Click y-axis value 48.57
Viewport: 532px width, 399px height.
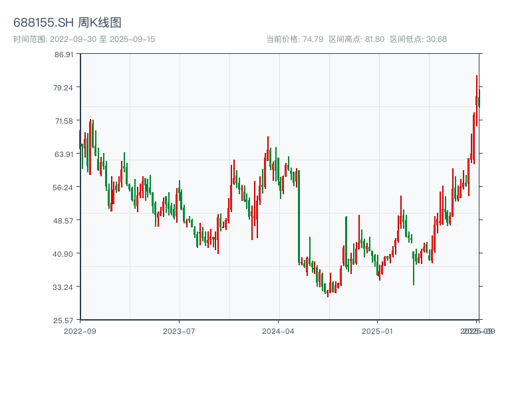63,221
